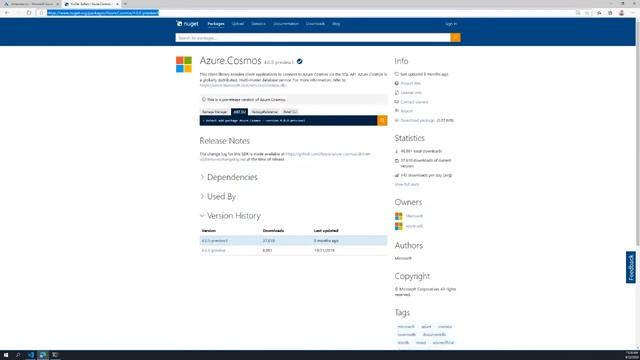This screenshot has width=640, height=360.
Task: Click the orange search button
Action: (456, 38)
